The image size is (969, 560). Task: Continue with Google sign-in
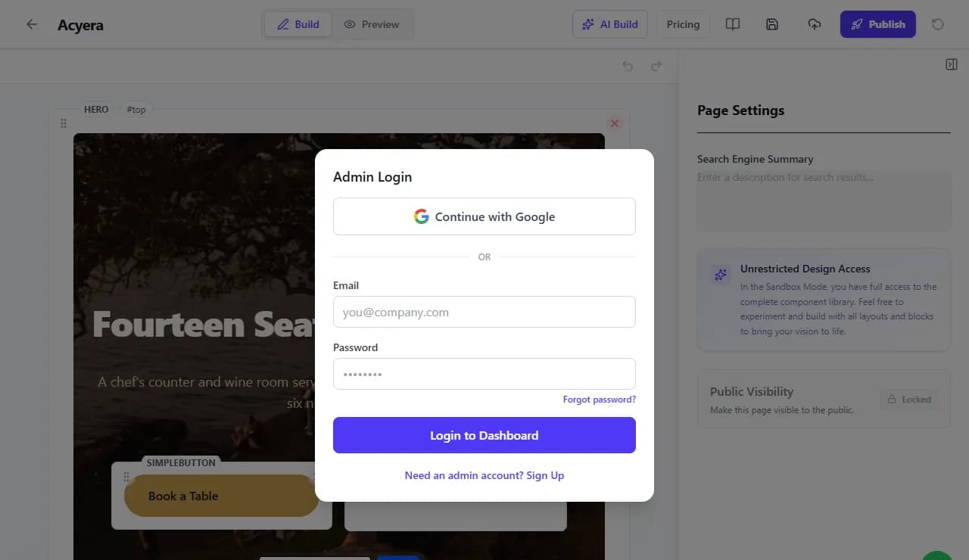coord(484,216)
